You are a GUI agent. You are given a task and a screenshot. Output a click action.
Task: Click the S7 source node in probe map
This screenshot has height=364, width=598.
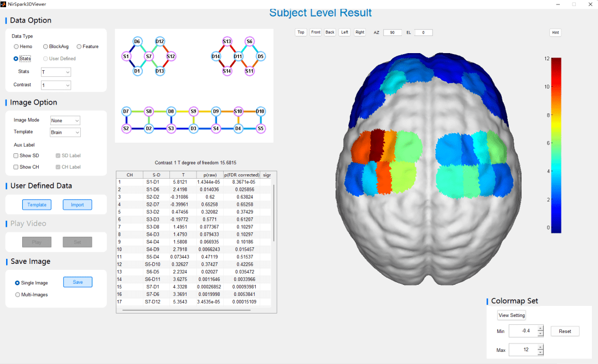click(x=148, y=56)
